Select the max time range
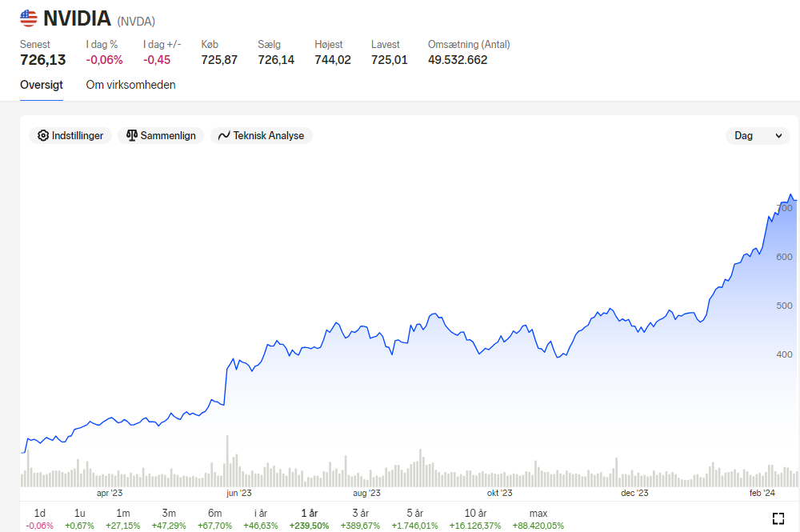800x532 pixels. point(538,518)
